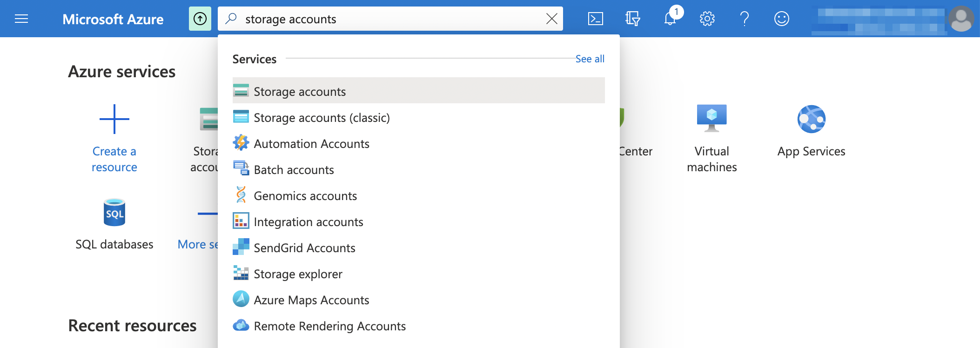Viewport: 980px width, 348px height.
Task: Open the feedback smiley icon
Action: click(x=782, y=19)
